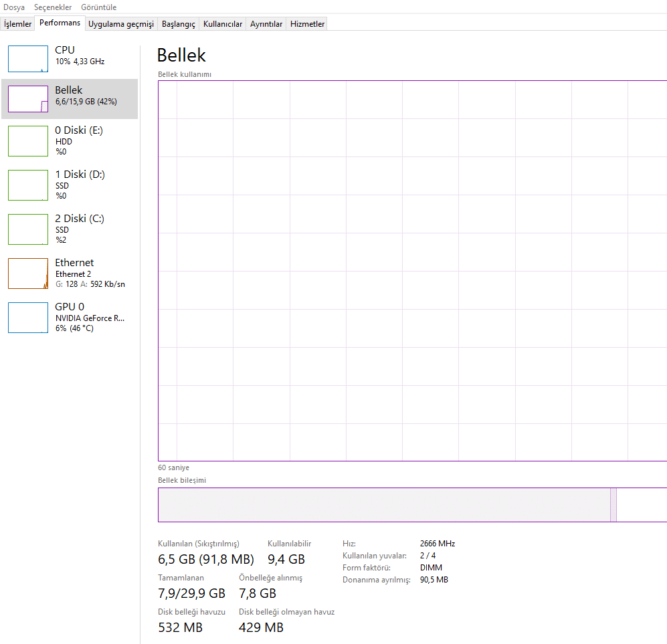Image resolution: width=667 pixels, height=644 pixels.
Task: Click the Bellek bileşimi composition bar
Action: (x=385, y=505)
